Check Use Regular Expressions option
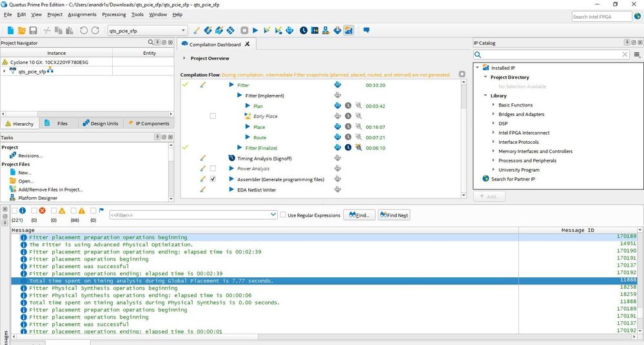The image size is (644, 345). click(284, 215)
